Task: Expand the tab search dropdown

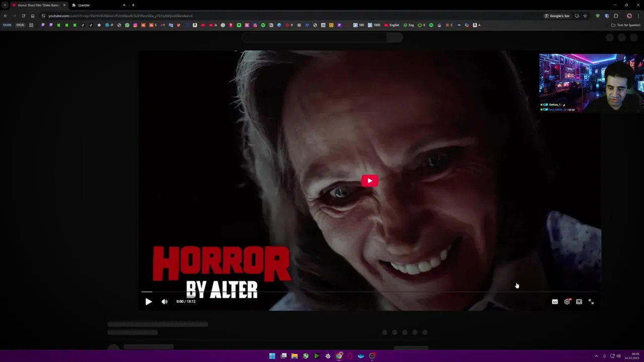Action: click(5, 5)
